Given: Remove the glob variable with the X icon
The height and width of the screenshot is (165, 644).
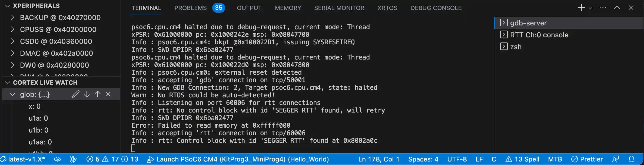Looking at the screenshot, I should 108,94.
